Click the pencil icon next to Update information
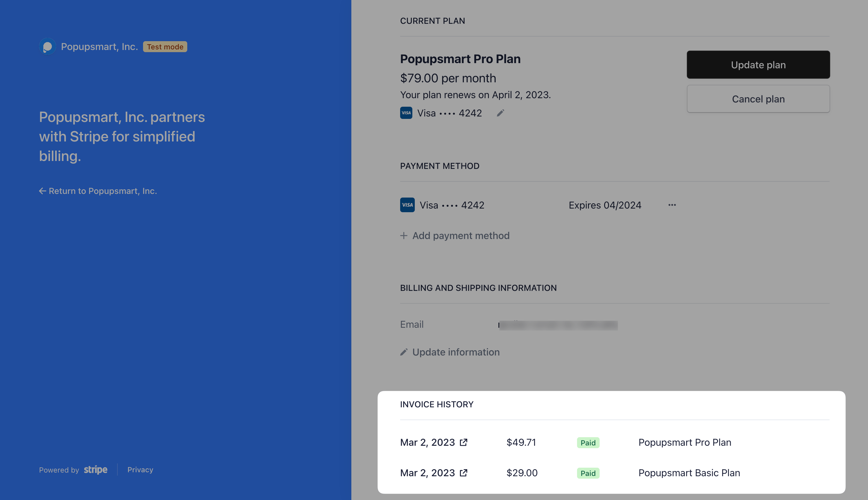This screenshot has width=868, height=500. tap(404, 352)
